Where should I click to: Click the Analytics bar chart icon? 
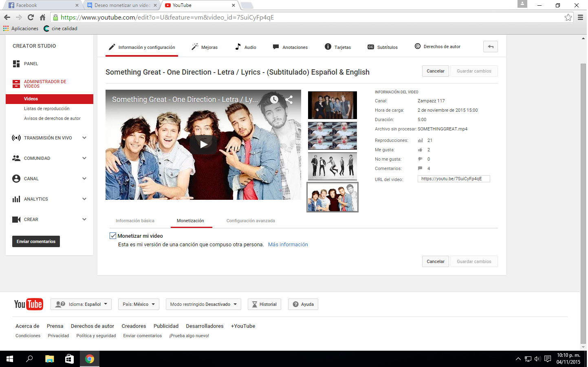click(16, 199)
